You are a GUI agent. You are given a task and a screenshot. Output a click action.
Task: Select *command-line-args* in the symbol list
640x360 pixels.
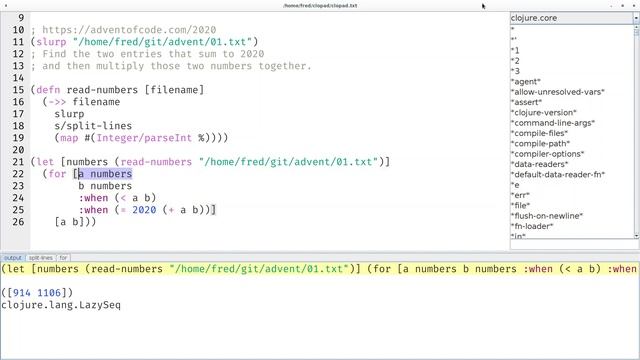click(x=553, y=123)
